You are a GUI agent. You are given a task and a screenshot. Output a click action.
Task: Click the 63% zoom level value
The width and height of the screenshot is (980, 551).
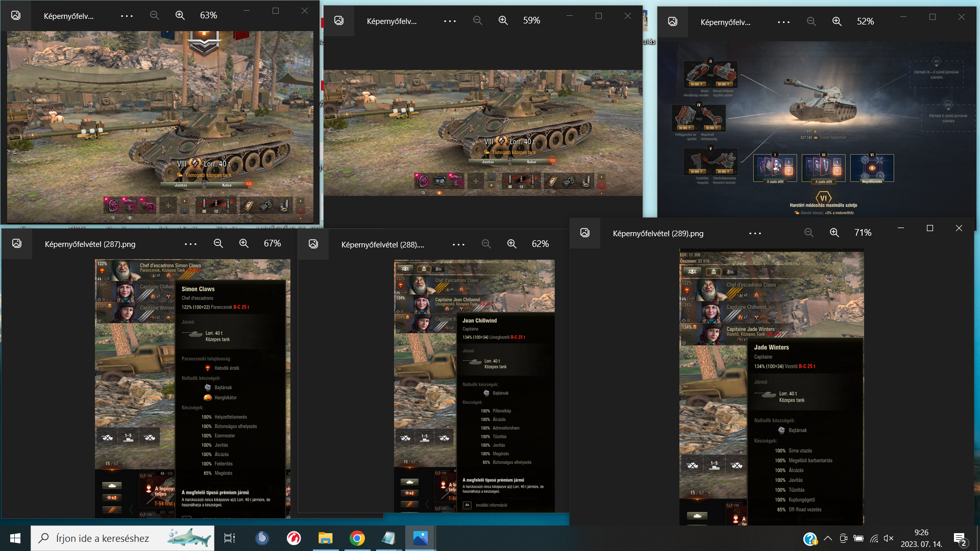(209, 15)
